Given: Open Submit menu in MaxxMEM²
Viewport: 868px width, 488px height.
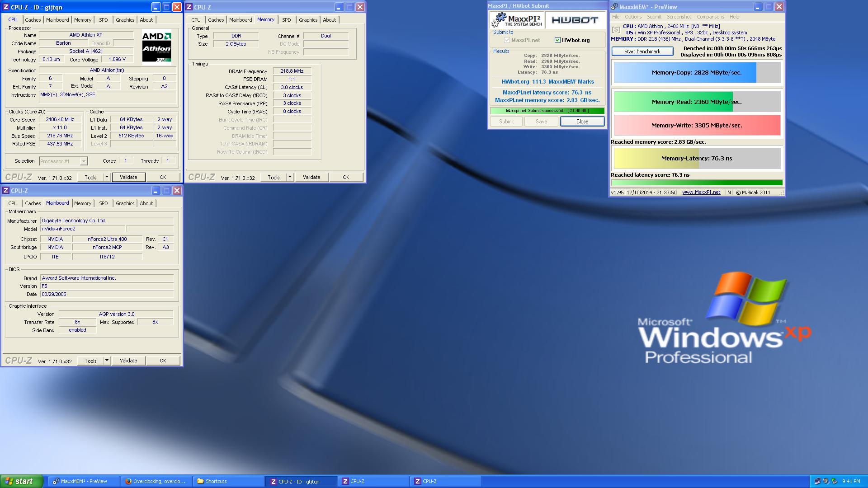Looking at the screenshot, I should pyautogui.click(x=654, y=17).
